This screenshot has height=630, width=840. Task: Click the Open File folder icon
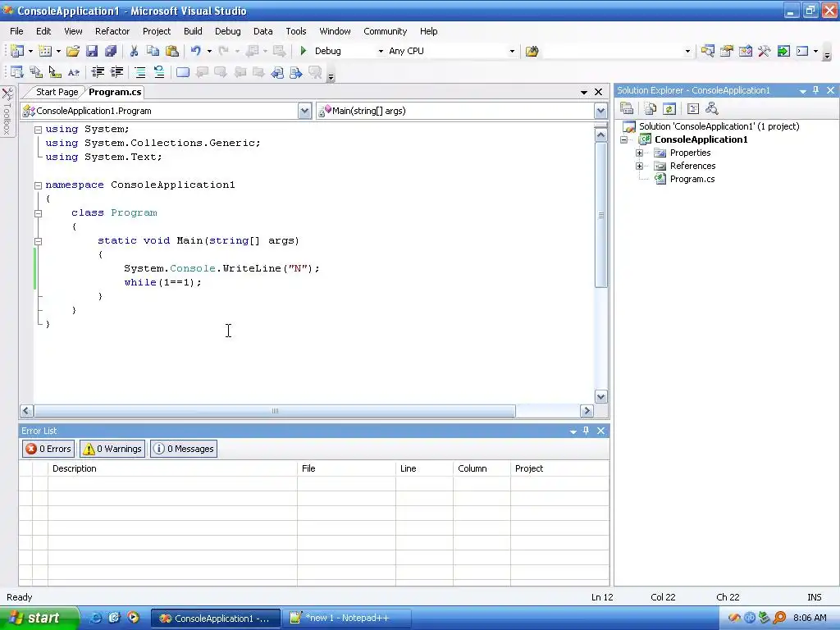pyautogui.click(x=73, y=51)
